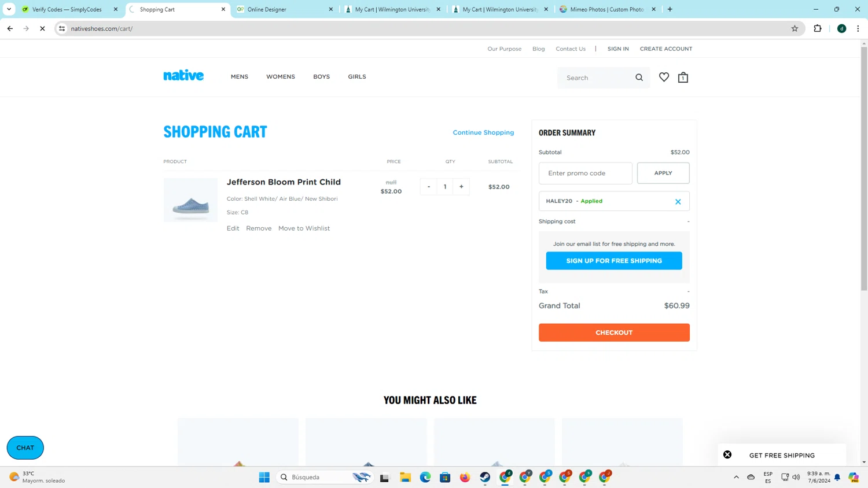
Task: Click the blue shoe product thumbnail
Action: point(190,200)
